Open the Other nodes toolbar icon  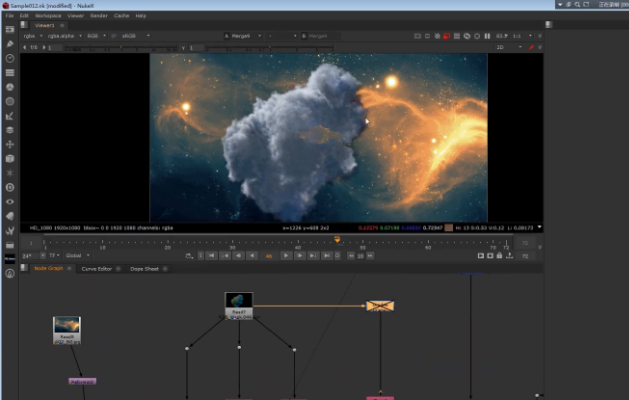10,245
